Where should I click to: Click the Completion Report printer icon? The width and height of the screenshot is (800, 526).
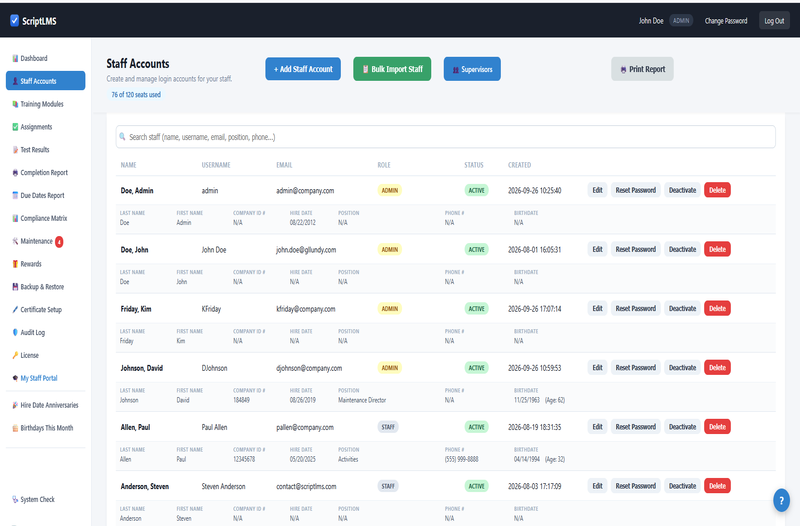coord(15,172)
